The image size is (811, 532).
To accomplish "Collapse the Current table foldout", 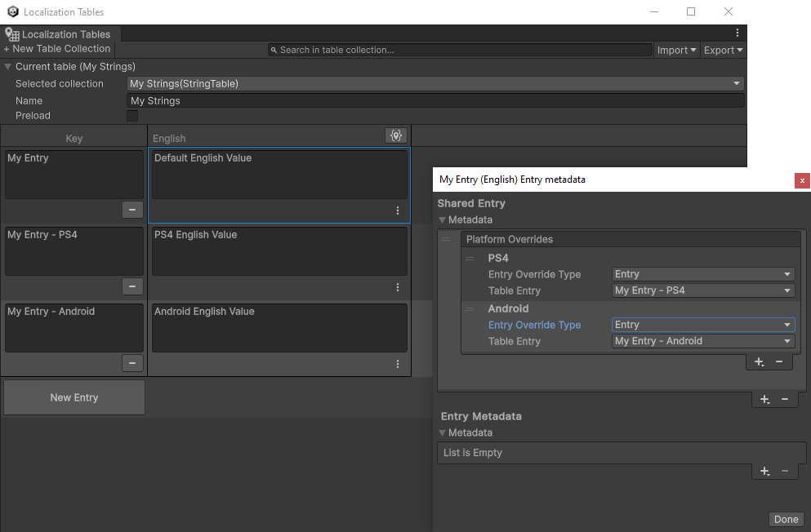I will click(8, 67).
